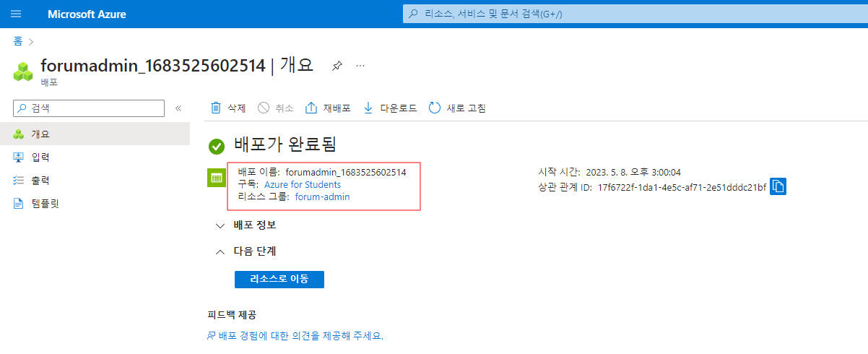Collapse the left sidebar with double chevron
Viewport: 868px width, 354px height.
178,108
